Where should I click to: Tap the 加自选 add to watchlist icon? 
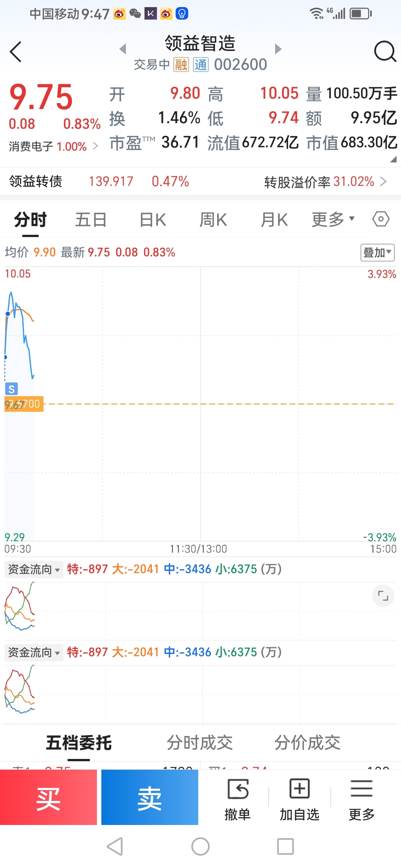point(299,788)
